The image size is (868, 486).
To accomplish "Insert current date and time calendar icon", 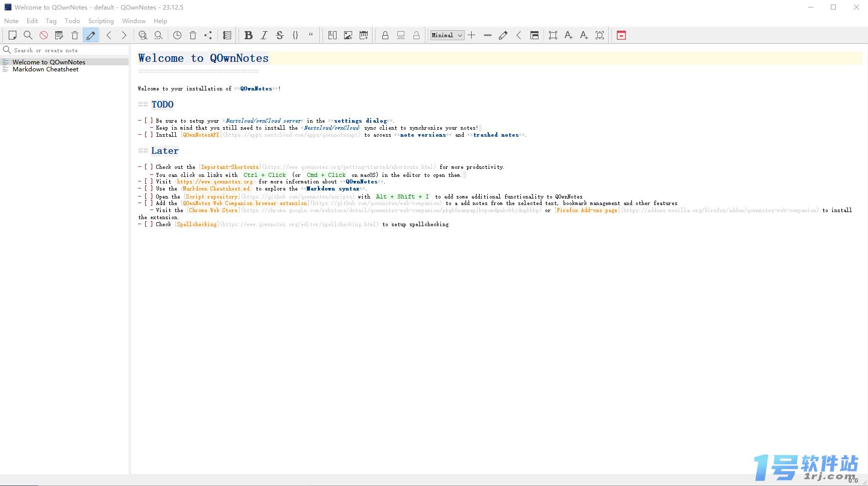I will point(364,35).
